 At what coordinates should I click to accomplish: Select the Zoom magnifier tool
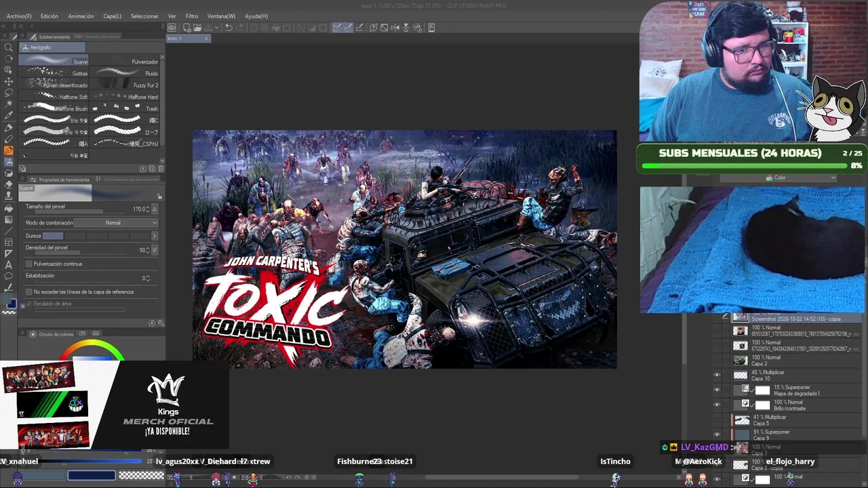(9, 47)
